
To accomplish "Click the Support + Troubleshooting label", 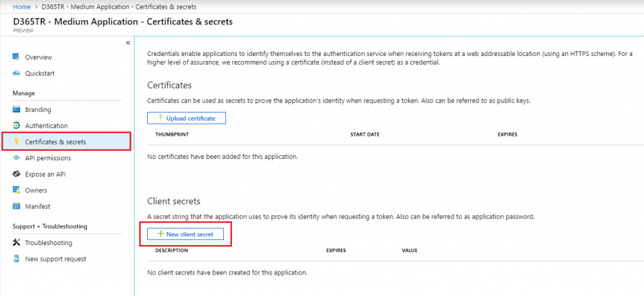I will point(50,226).
